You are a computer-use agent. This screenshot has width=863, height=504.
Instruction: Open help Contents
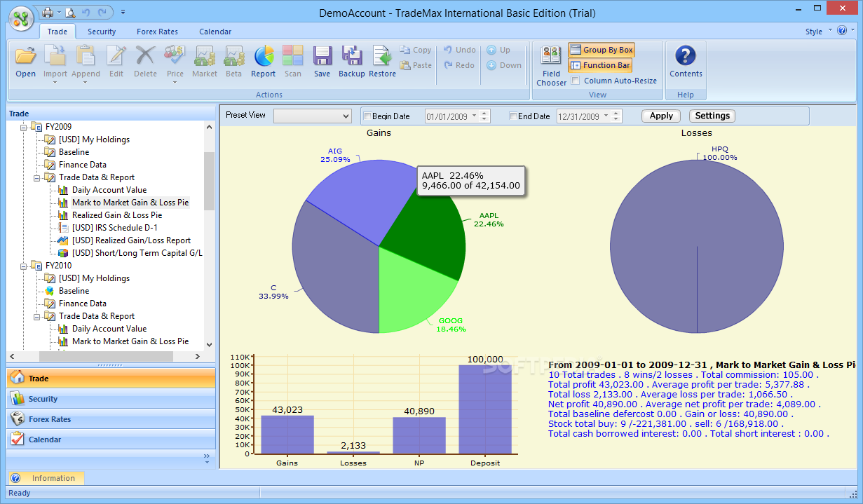click(686, 62)
